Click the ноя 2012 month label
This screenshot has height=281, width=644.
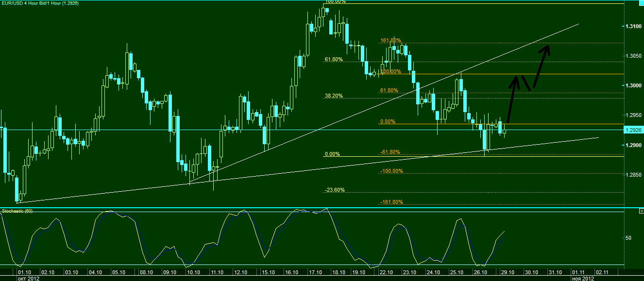coord(582,278)
